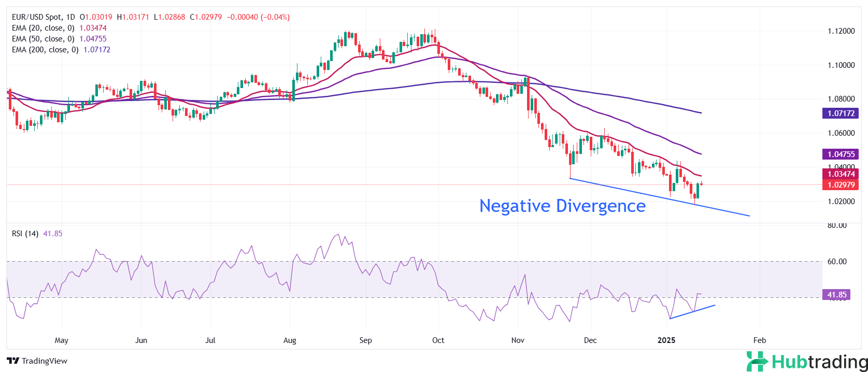The width and height of the screenshot is (868, 372).
Task: Click the Oct label on time axis
Action: (x=438, y=340)
